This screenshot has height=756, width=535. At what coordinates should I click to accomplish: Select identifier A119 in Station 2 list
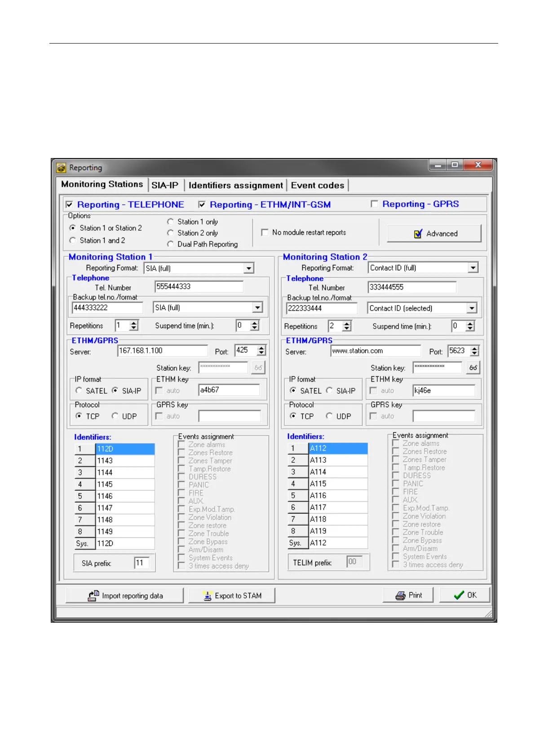pyautogui.click(x=338, y=531)
